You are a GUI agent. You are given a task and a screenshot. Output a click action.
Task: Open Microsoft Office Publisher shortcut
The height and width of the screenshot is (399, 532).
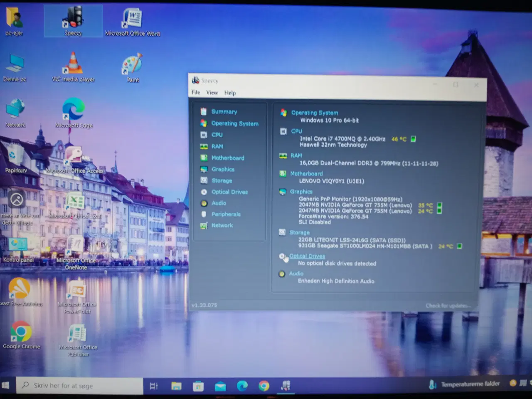(x=78, y=341)
